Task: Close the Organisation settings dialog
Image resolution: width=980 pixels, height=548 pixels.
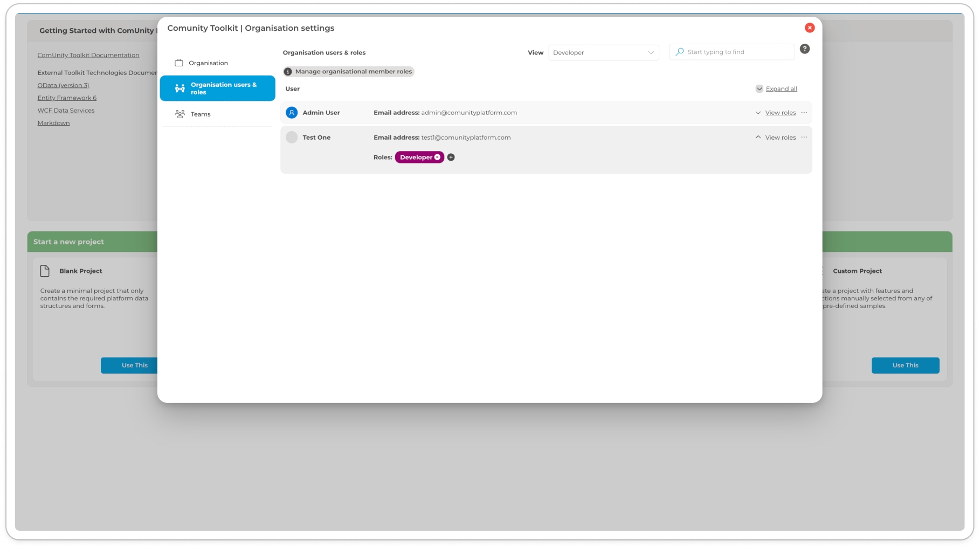Action: (x=809, y=28)
